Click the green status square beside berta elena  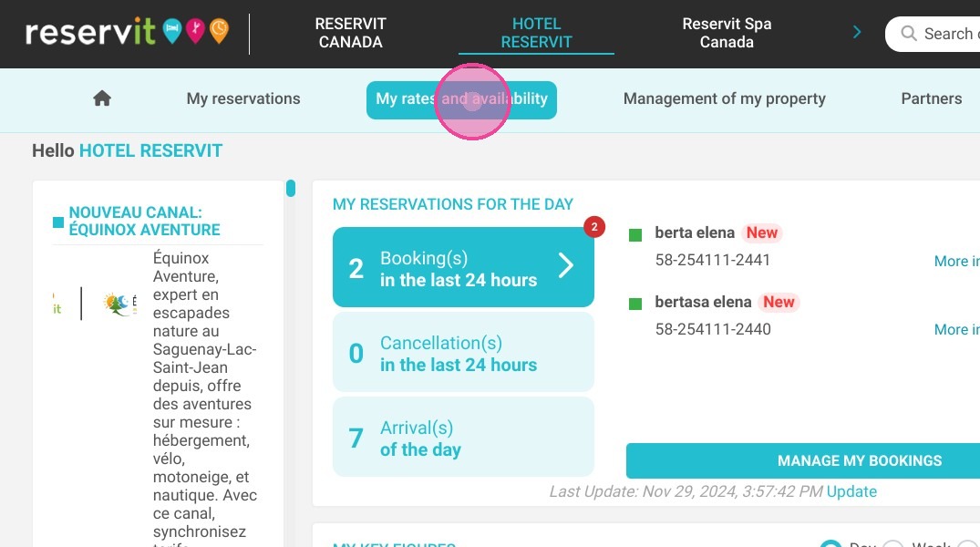point(635,235)
